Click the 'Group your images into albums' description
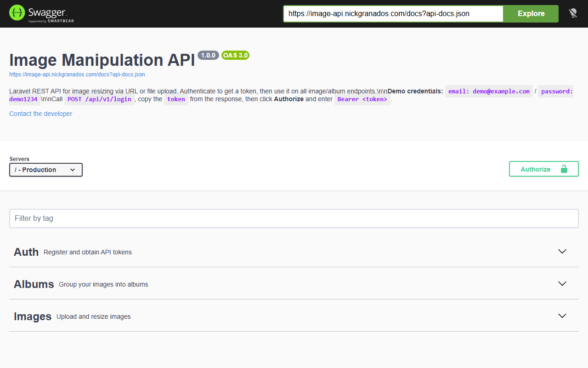The image size is (588, 368). [103, 285]
